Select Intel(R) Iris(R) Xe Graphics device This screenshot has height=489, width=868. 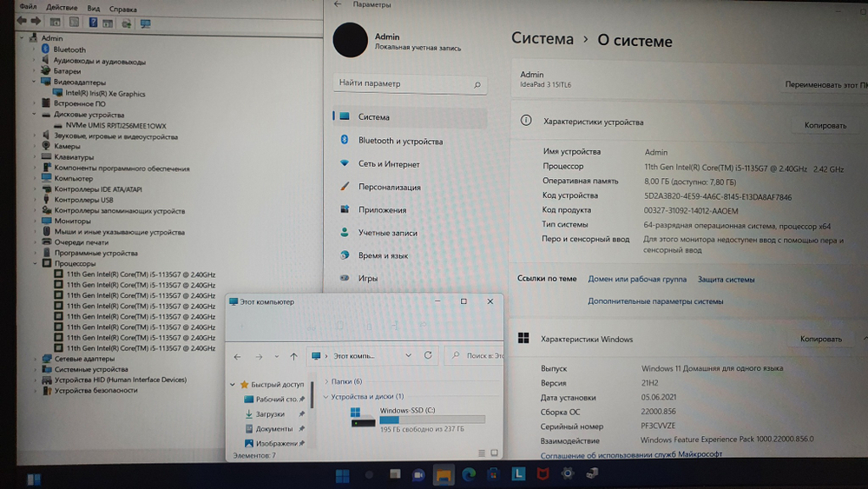pos(105,94)
